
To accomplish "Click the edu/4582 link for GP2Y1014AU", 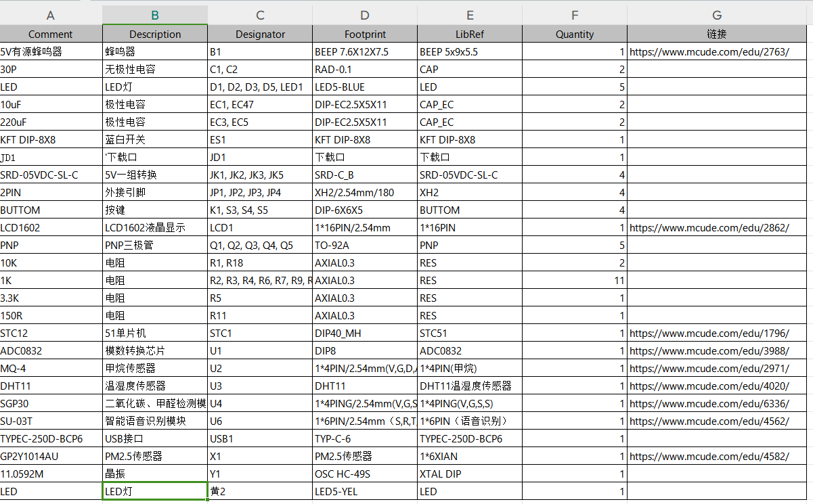I will [709, 457].
